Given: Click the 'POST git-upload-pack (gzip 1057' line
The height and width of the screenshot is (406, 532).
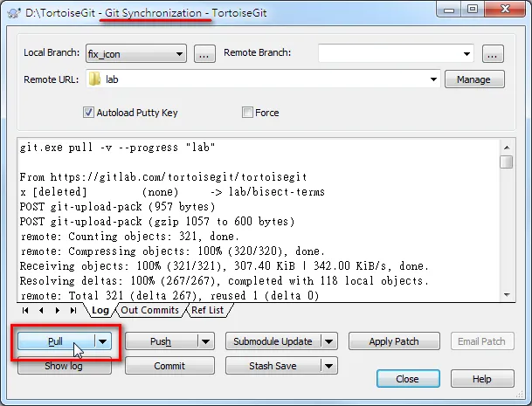Looking at the screenshot, I should [157, 222].
